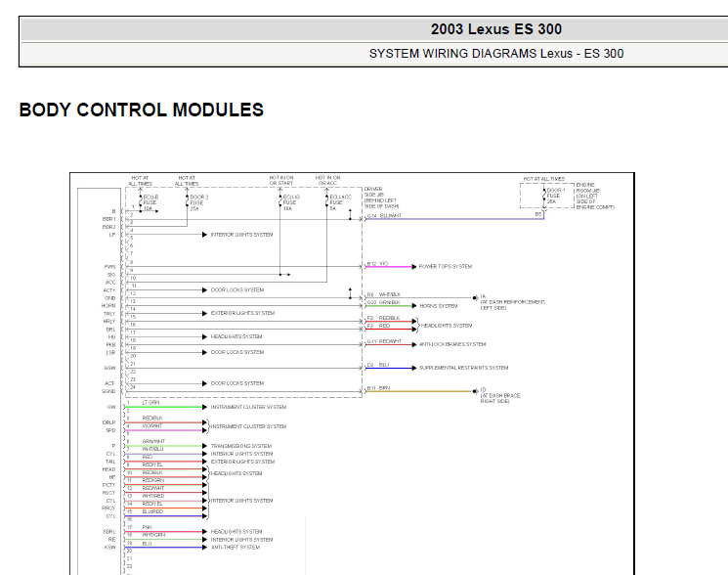This screenshot has height=575, width=728.
Task: Click 'EXTERIOR LIGHTS SYSTEM' on the TRLY row
Action: [242, 314]
